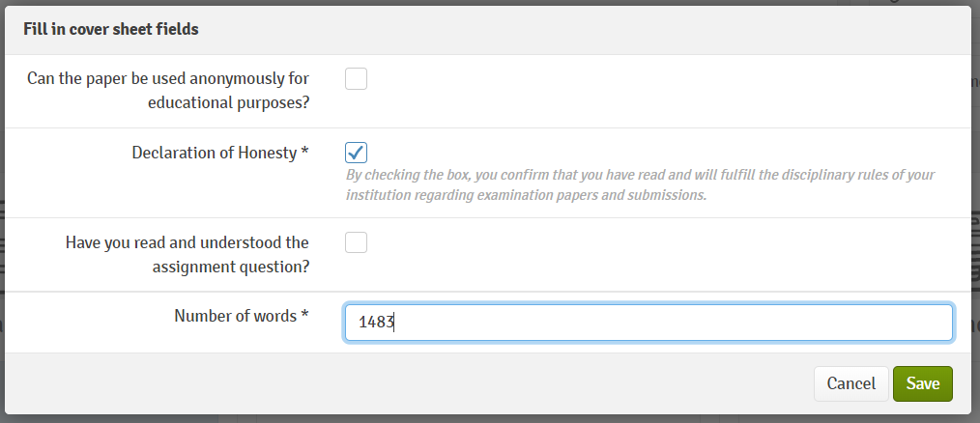Click the blue checkmark icon
980x423 pixels.
pyautogui.click(x=357, y=152)
